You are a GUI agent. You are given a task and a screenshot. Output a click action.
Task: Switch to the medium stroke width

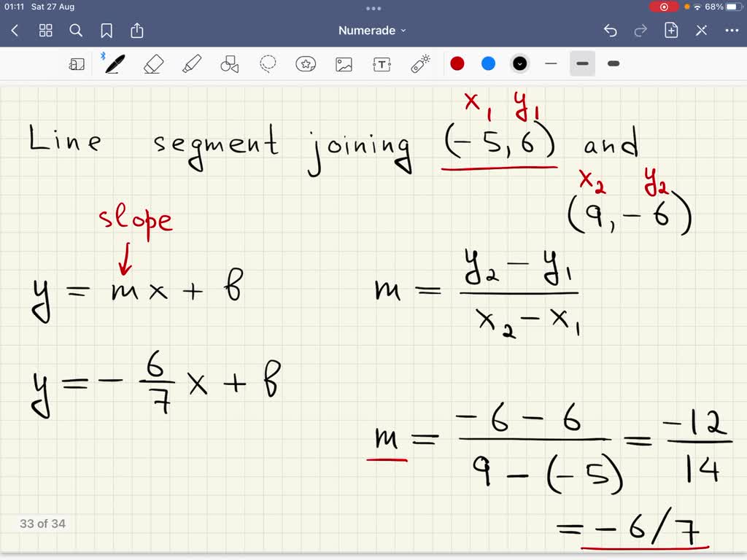[x=582, y=63]
